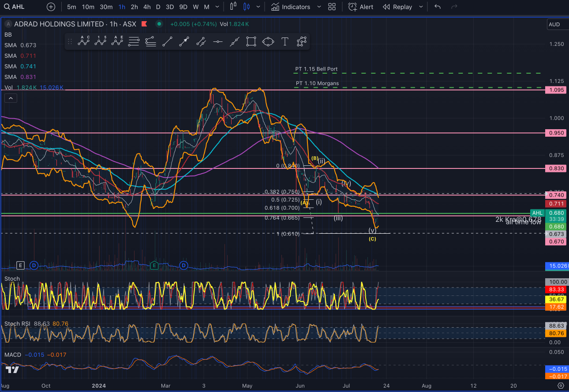Select the M monthly timeframe
Viewport: 569px width, 392px height.
206,7
